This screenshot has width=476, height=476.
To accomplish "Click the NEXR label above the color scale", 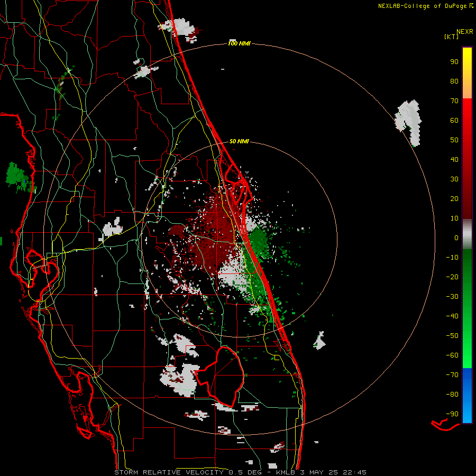I will 465,32.
